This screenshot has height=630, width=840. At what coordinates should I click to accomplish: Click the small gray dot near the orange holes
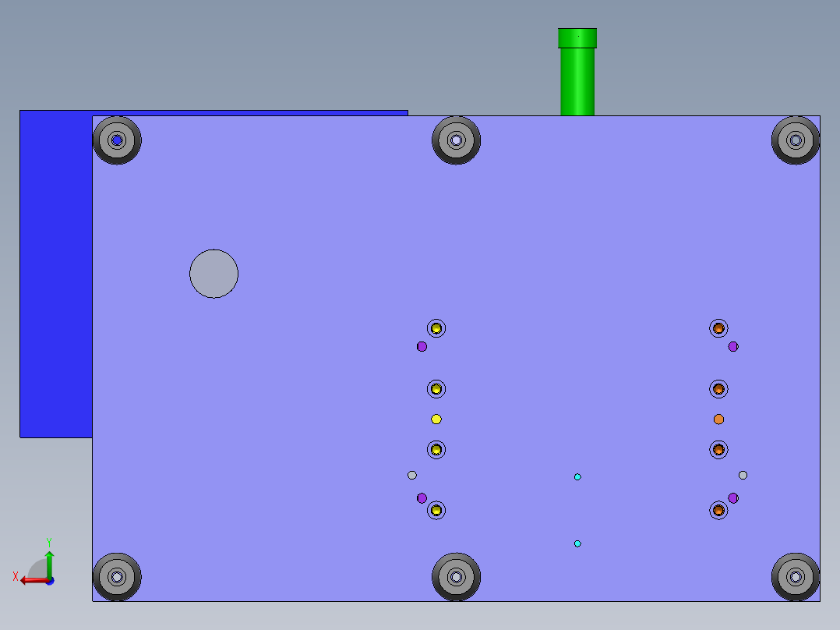click(x=743, y=475)
